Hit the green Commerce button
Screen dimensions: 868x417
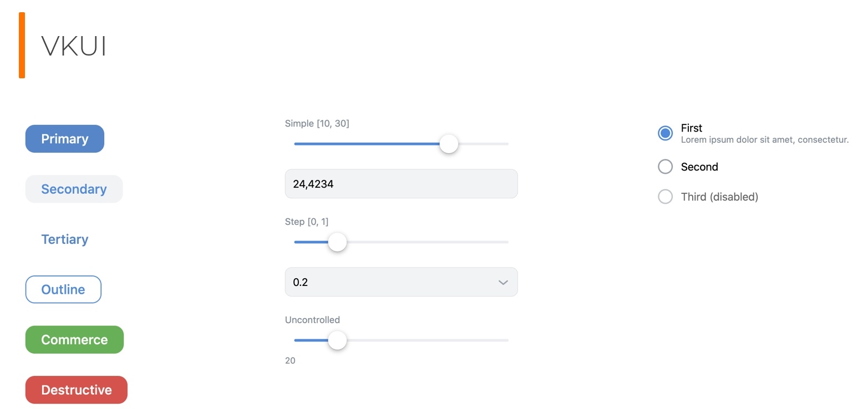(x=74, y=340)
